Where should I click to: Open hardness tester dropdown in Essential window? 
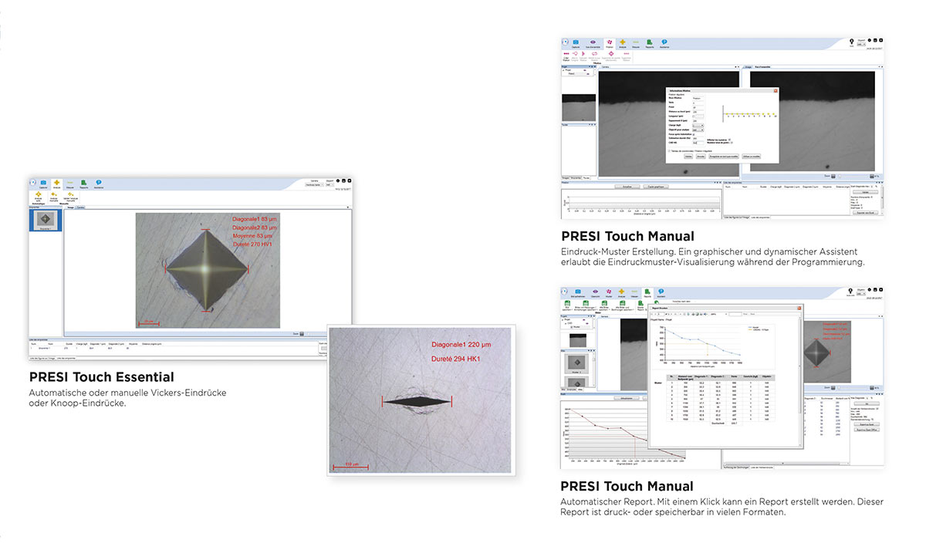(314, 185)
